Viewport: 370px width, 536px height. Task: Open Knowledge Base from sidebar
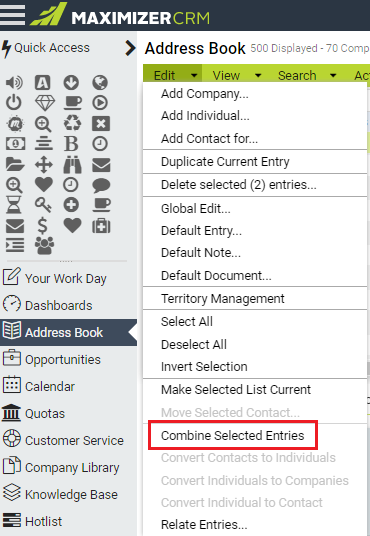coord(71,495)
